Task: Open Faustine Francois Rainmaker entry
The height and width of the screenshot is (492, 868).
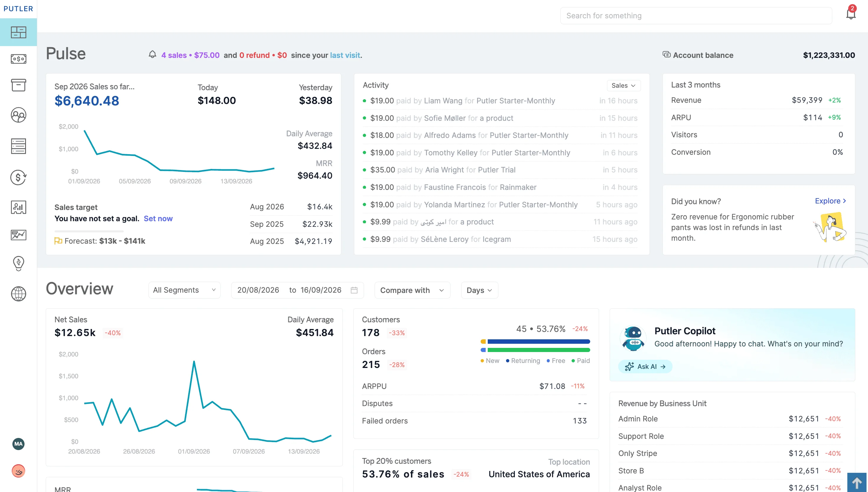Action: [x=500, y=187]
